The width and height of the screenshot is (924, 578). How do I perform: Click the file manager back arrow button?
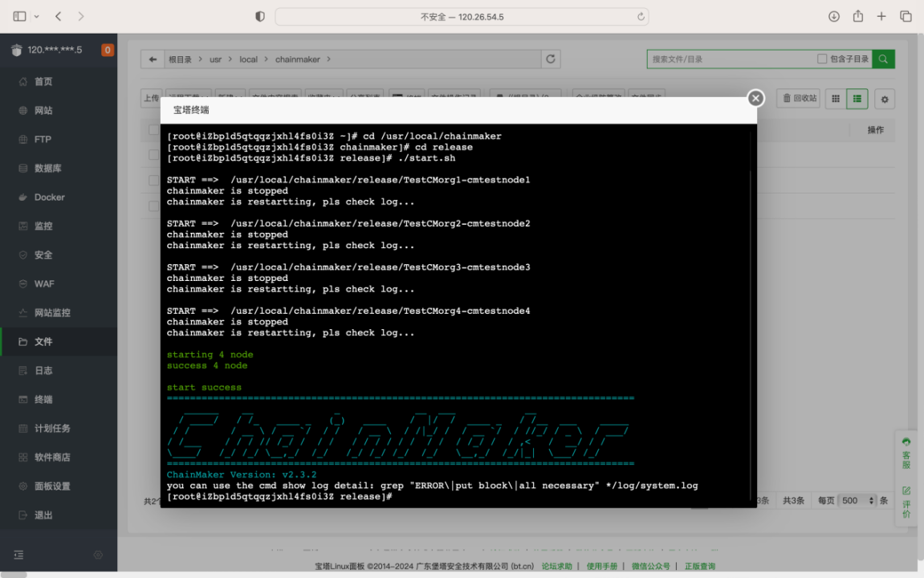click(x=153, y=59)
